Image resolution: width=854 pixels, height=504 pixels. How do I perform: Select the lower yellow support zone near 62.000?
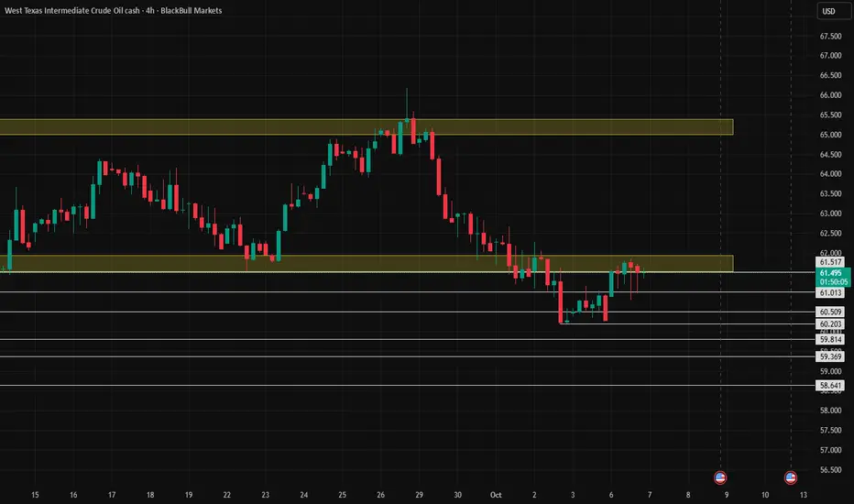click(x=367, y=263)
